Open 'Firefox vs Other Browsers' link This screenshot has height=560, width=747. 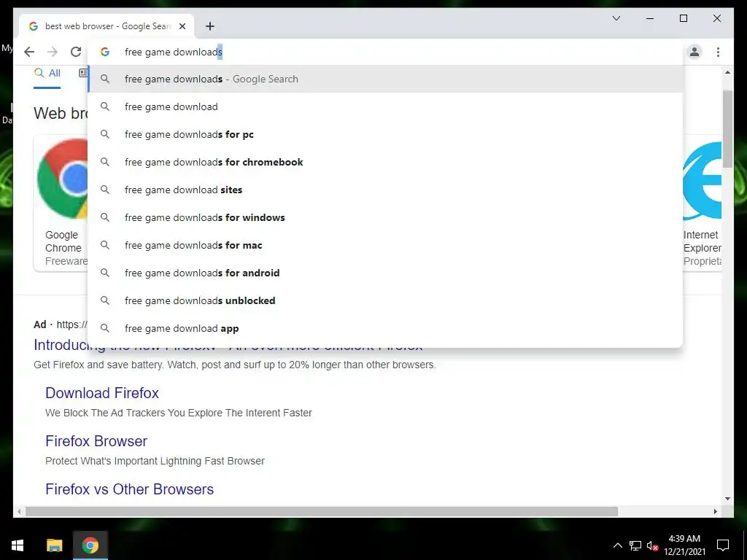pos(130,489)
